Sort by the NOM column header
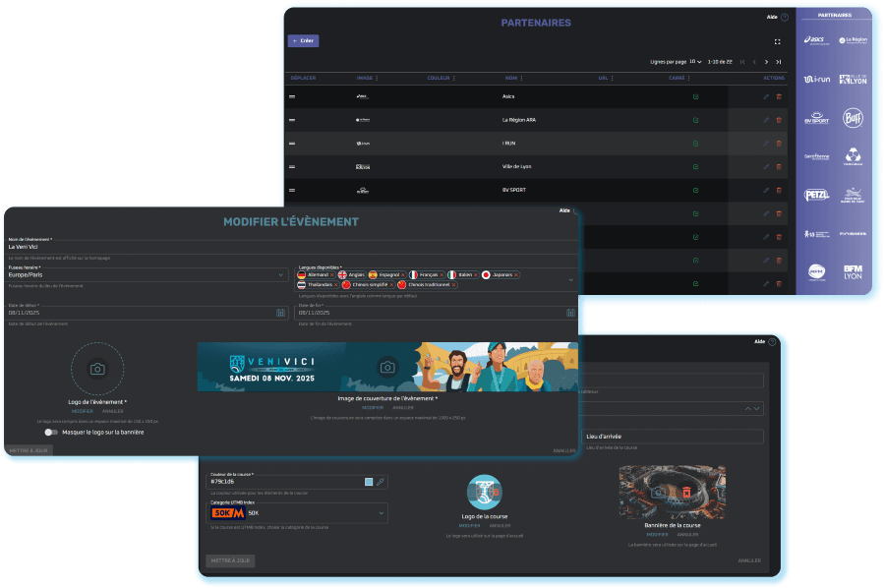This screenshot has width=885, height=588. (x=511, y=78)
